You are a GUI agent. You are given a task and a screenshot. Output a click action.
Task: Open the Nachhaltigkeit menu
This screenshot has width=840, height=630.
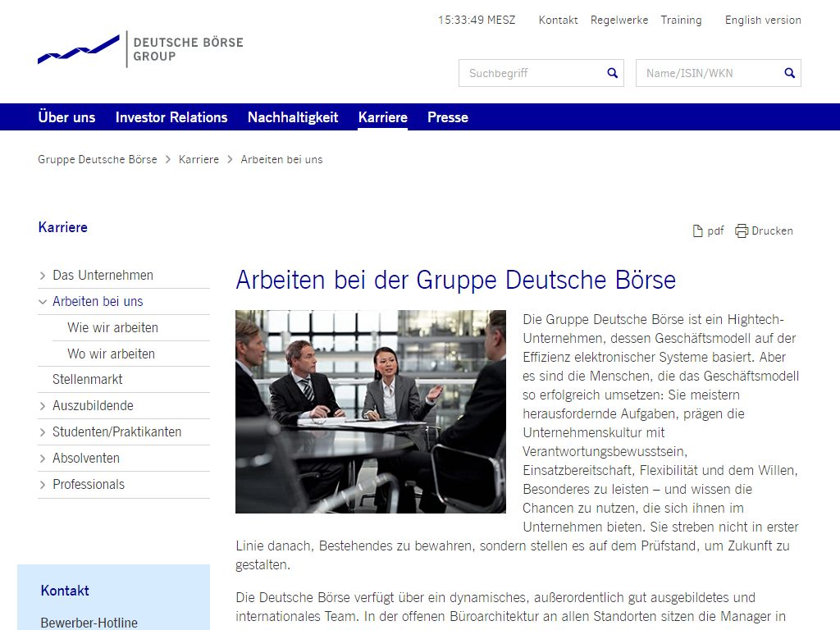(293, 117)
